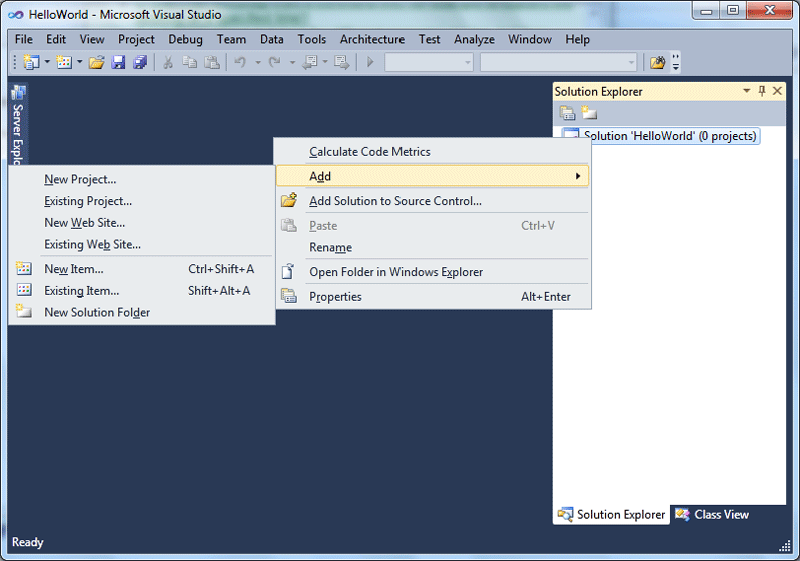Open the Solution Platforms combo box

coord(558,63)
